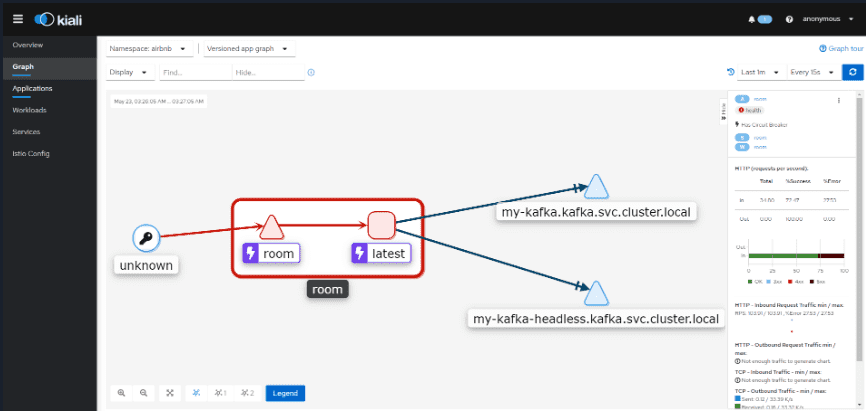
Task: Click the unknown node label
Action: (146, 266)
